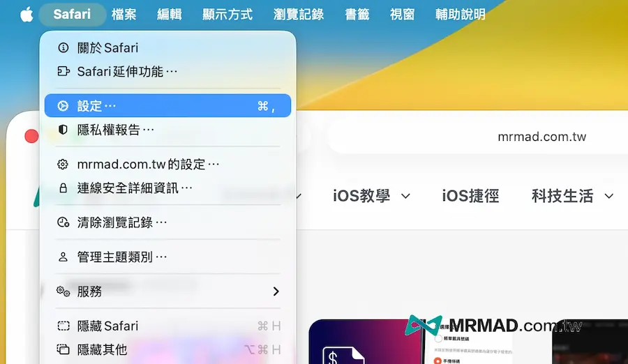Expand the 服務 submenu arrow
Viewport: 628px width, 364px height.
(x=276, y=291)
